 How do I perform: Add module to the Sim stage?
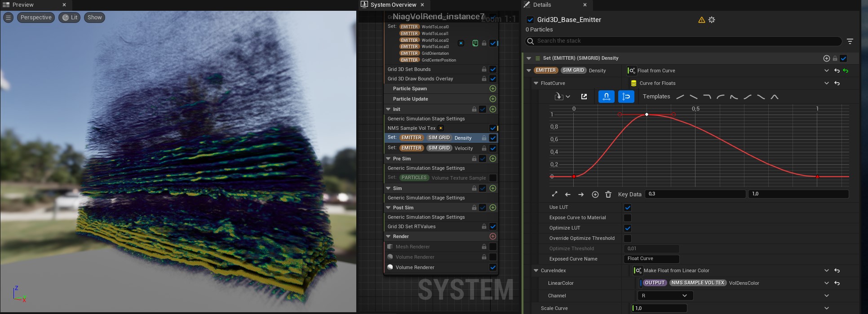(492, 188)
